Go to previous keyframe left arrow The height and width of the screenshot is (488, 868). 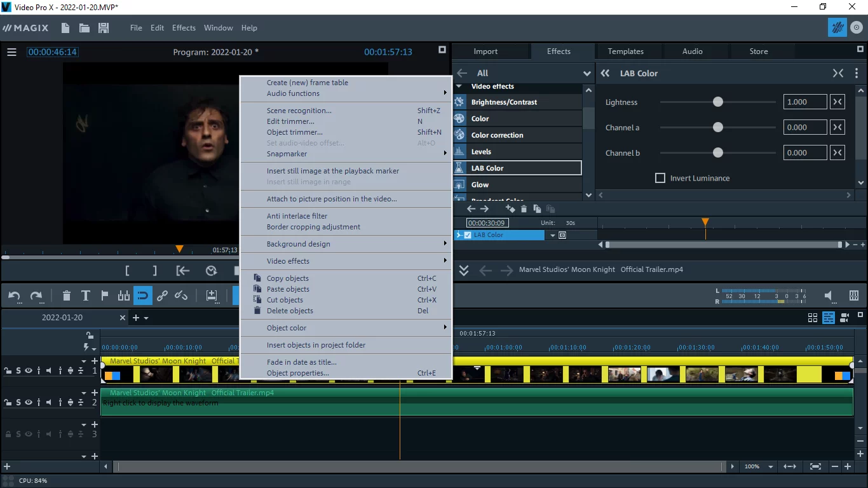(x=471, y=208)
